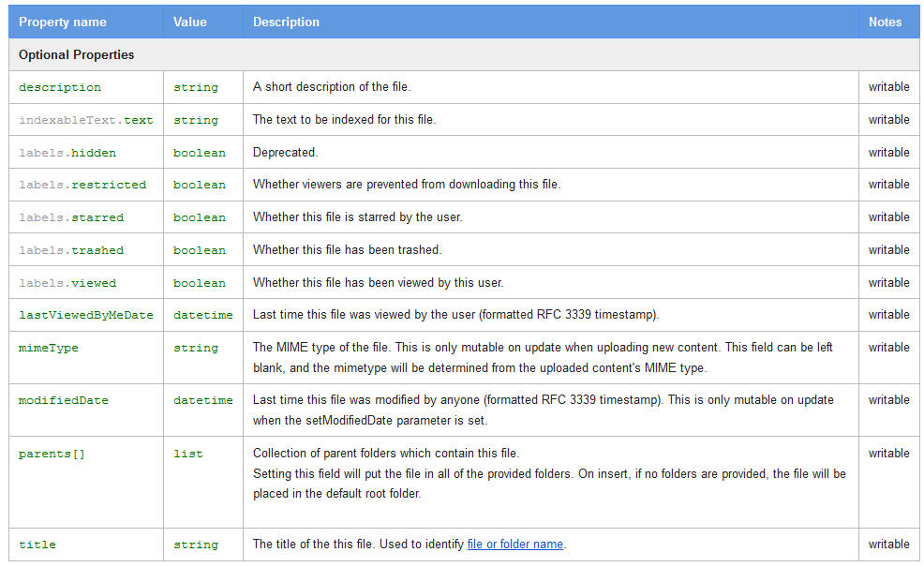Click the lastViewedByMeDate property name

pyautogui.click(x=86, y=315)
